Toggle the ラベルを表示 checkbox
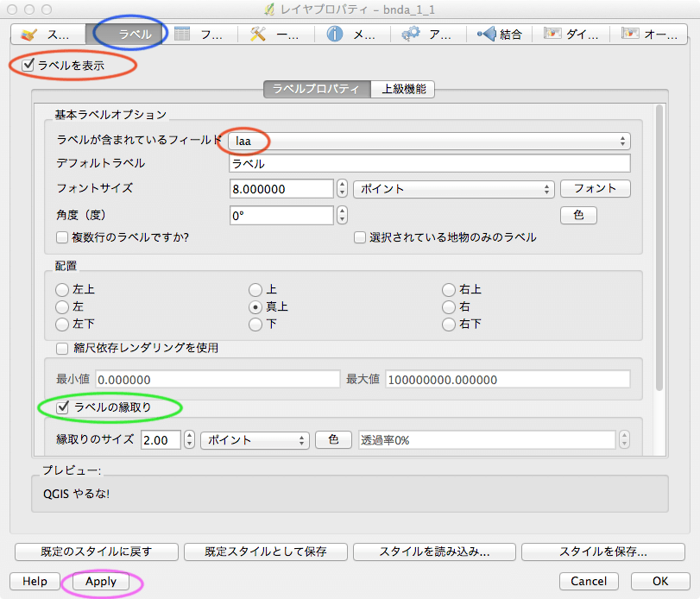700x599 pixels. pyautogui.click(x=28, y=64)
